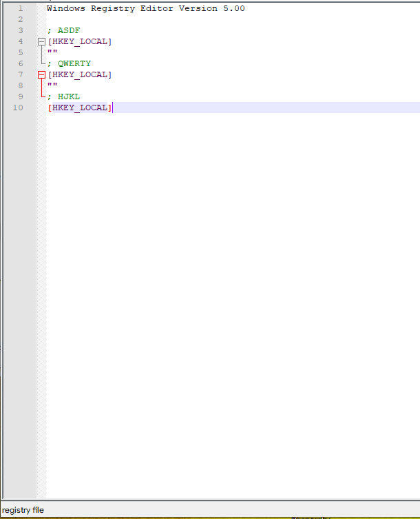Screen dimensions: 420x519
Task: Click line number 3 in the margin
Action: [x=21, y=30]
